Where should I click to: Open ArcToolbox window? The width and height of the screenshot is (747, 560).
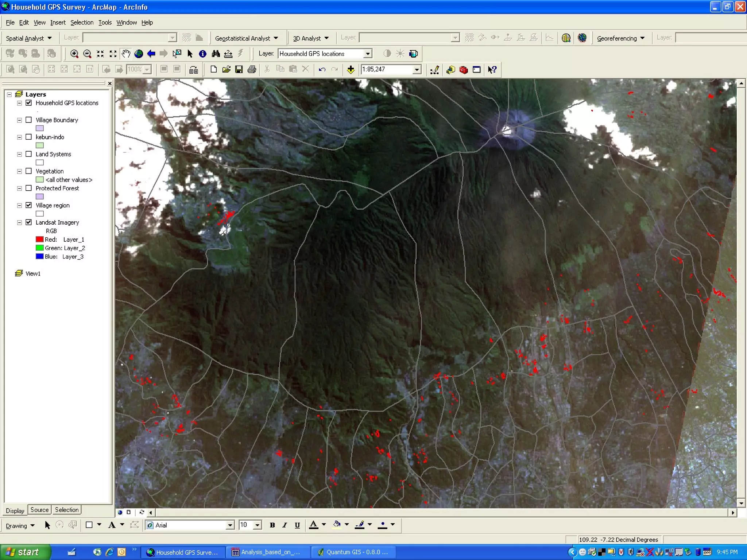pyautogui.click(x=464, y=70)
